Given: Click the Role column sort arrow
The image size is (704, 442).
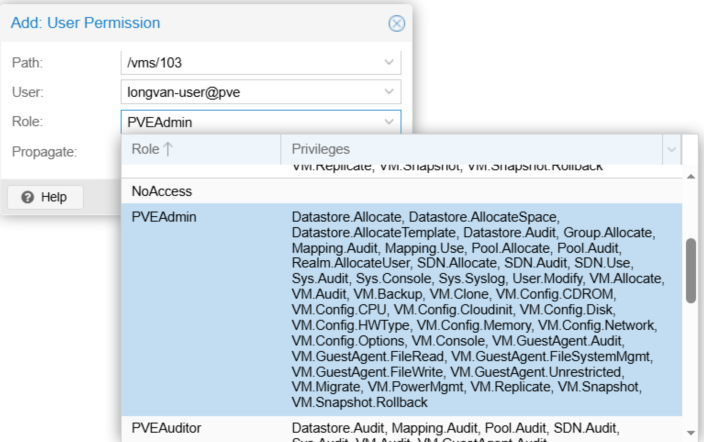Looking at the screenshot, I should [168, 149].
